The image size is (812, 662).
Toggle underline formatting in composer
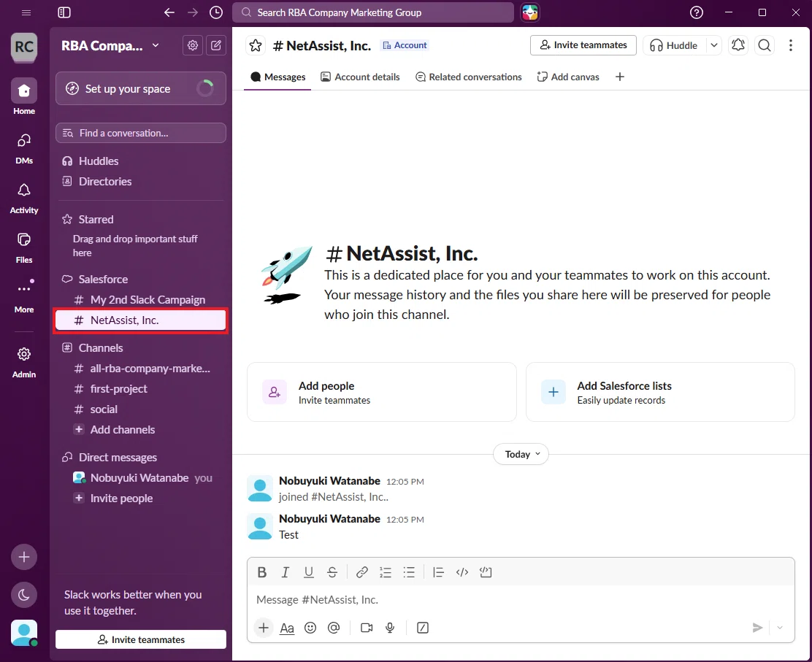[309, 572]
